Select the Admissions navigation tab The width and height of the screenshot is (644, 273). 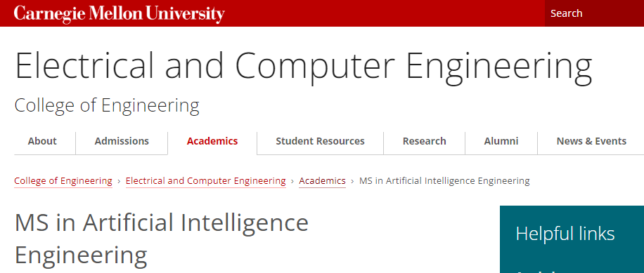tap(122, 141)
